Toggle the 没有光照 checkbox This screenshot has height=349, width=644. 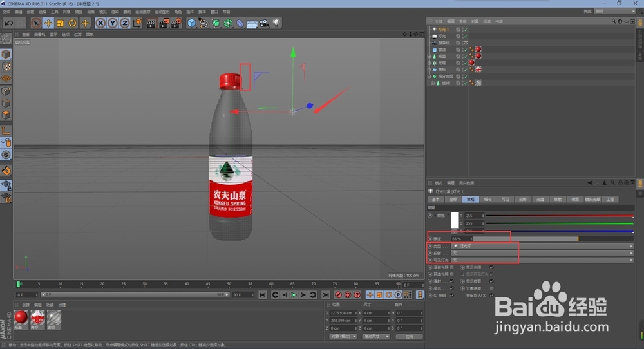pyautogui.click(x=452, y=267)
